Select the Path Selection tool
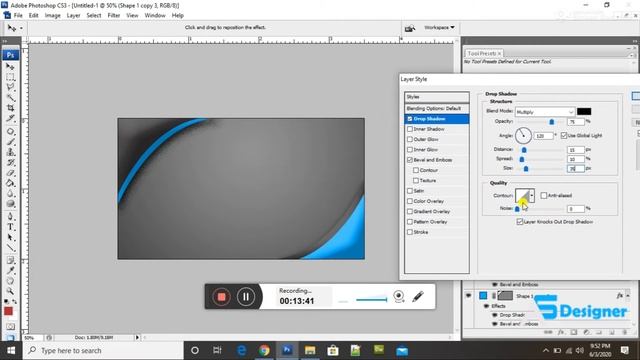Screen dimensions: 640x360 (10, 237)
